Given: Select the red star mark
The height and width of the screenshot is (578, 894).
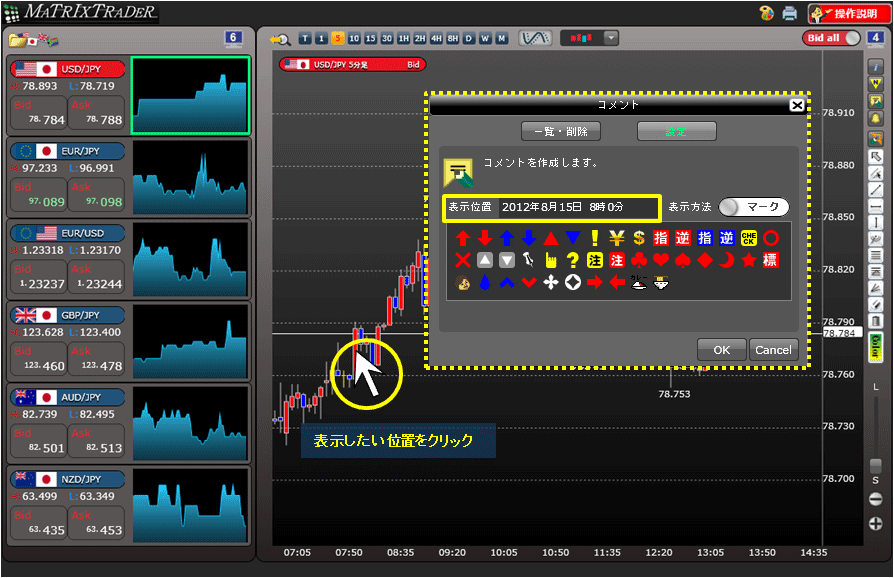Looking at the screenshot, I should point(749,260).
